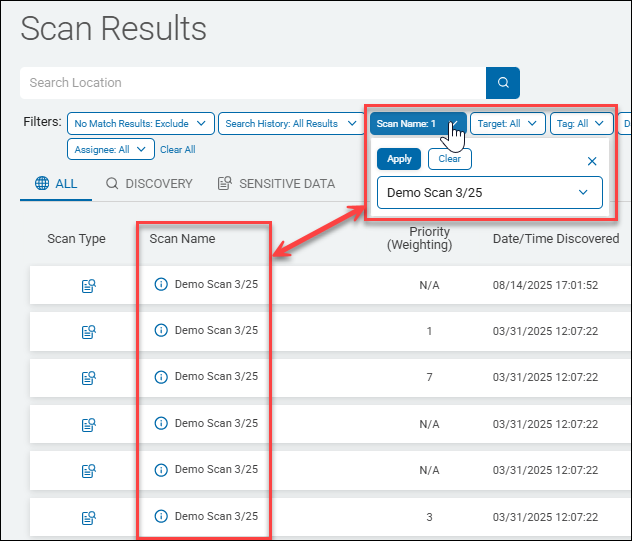The width and height of the screenshot is (632, 541).
Task: Focus the Search Location field
Action: click(253, 83)
